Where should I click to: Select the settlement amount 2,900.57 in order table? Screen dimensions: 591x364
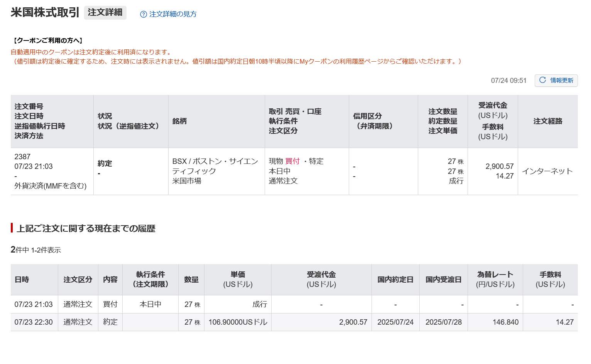(x=500, y=166)
